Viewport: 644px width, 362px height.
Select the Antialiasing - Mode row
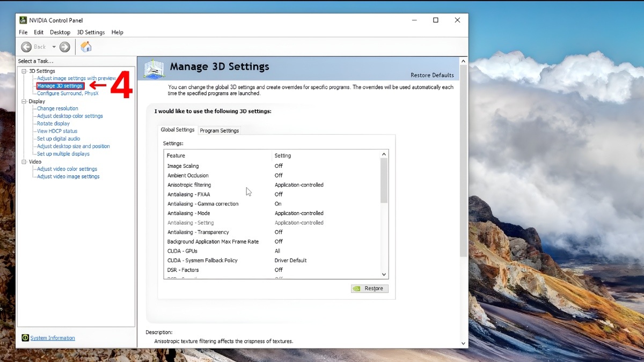click(272, 213)
